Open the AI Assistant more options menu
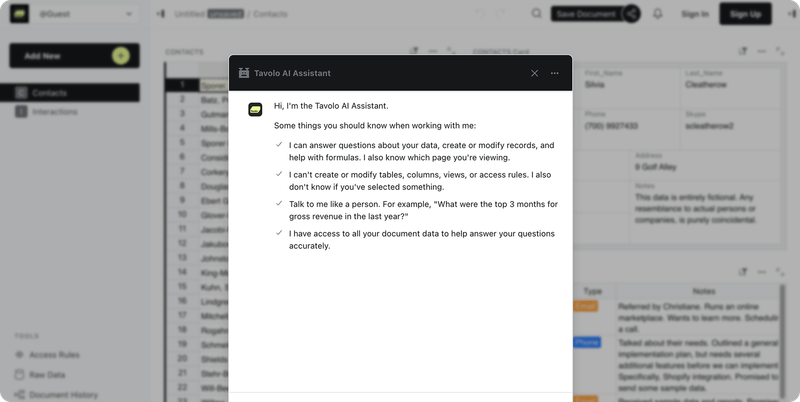Viewport: 800px width, 402px height. (x=555, y=73)
